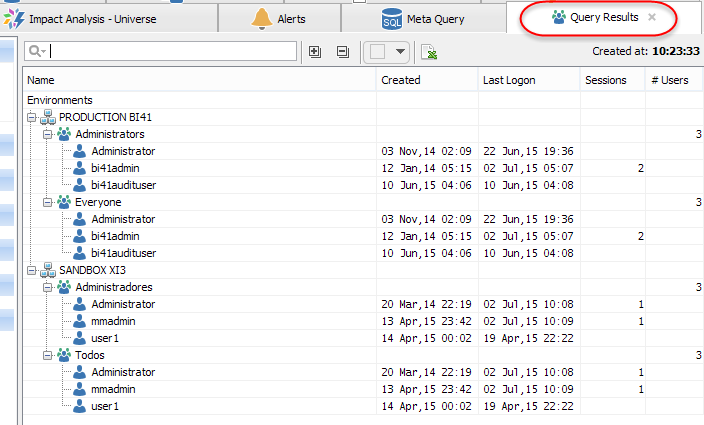Click the Administradores group icon
This screenshot has height=425, width=704.
[x=64, y=287]
